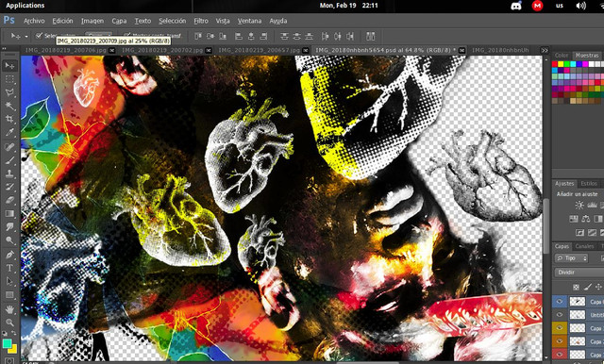Open the Archivo menu
604x364 pixels.
pyautogui.click(x=34, y=21)
